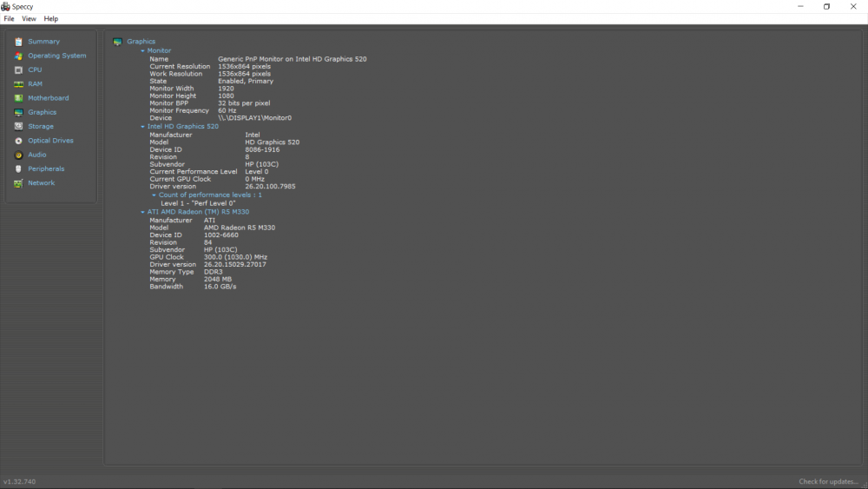Select the Current Performance Level value Level 0
The image size is (868, 489).
(257, 172)
